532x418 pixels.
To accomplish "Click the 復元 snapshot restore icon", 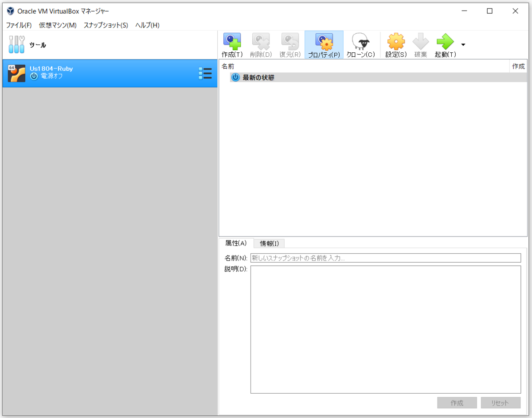I will tap(289, 42).
